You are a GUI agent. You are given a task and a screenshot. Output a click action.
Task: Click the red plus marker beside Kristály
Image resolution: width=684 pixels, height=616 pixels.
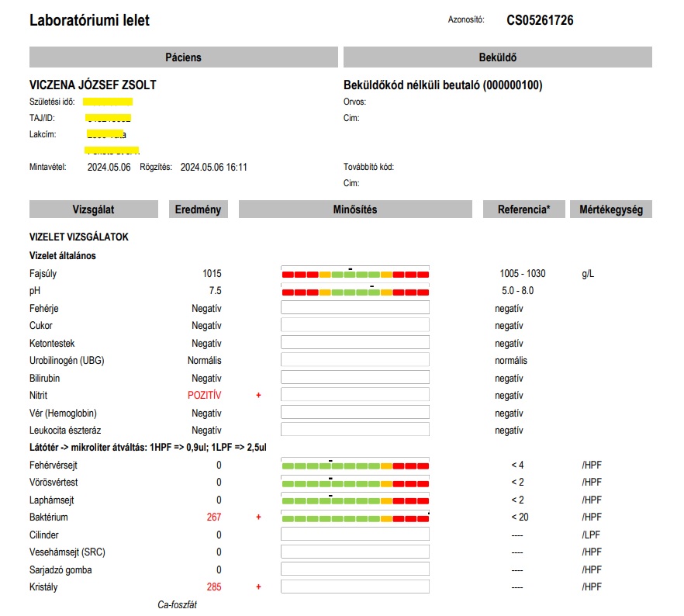tap(259, 587)
